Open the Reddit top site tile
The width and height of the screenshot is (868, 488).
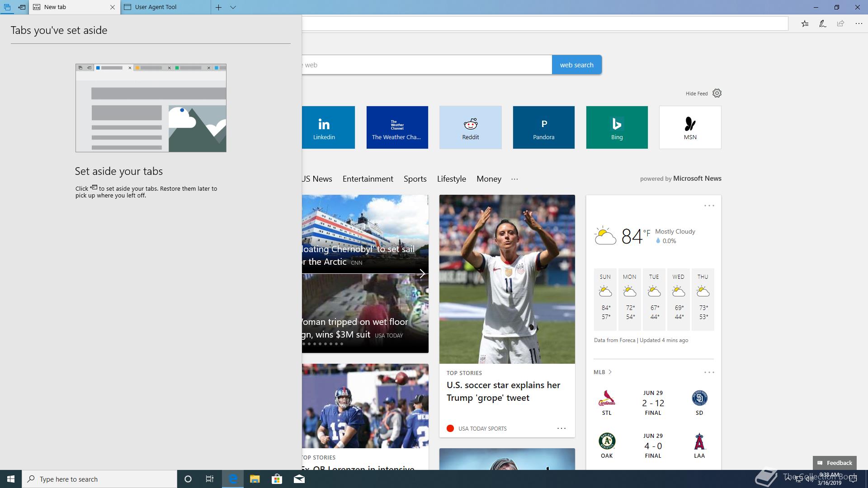coord(470,127)
